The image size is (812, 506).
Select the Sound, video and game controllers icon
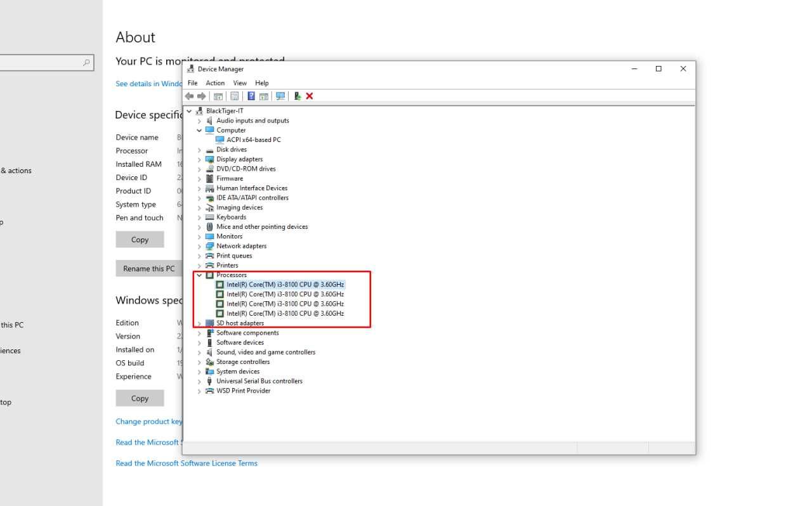tap(210, 352)
